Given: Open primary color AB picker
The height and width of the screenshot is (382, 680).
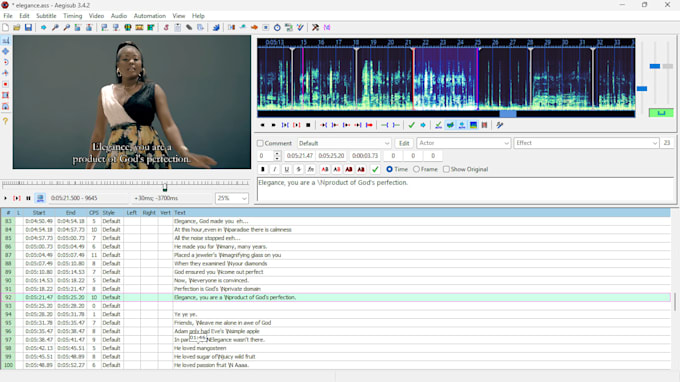Looking at the screenshot, I should click(x=325, y=169).
